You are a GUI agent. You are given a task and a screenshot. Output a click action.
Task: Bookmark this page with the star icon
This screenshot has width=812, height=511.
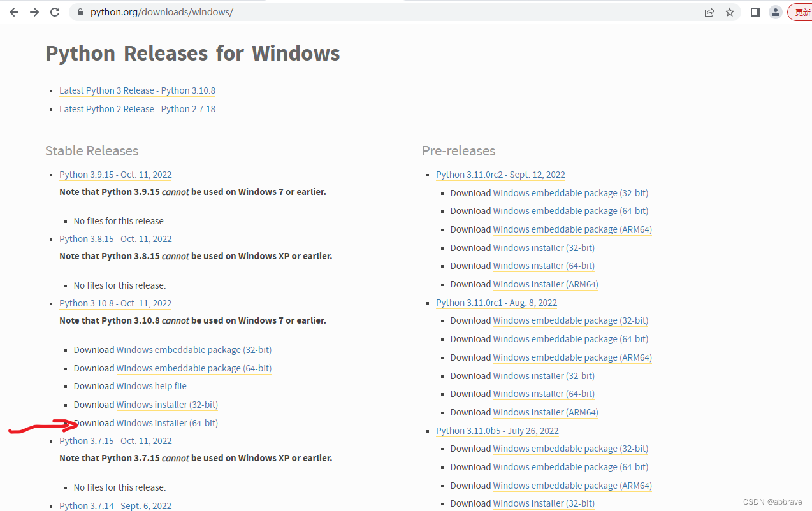pos(730,12)
